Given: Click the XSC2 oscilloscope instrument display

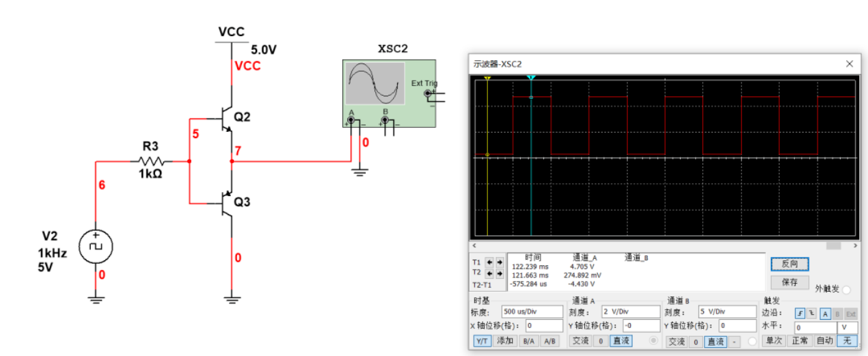Looking at the screenshot, I should coord(374,83).
